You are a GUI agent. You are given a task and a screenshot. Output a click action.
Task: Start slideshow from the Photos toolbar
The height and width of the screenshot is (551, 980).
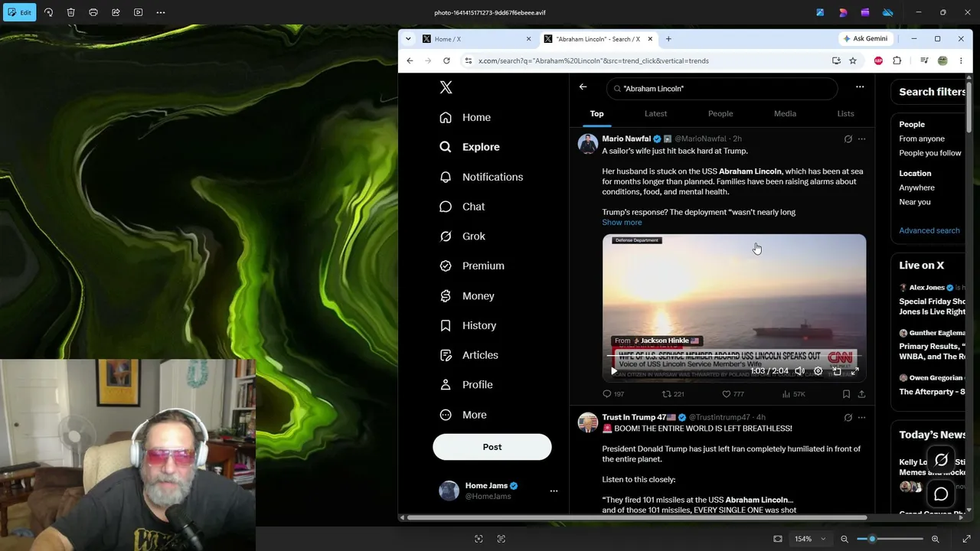coord(138,12)
